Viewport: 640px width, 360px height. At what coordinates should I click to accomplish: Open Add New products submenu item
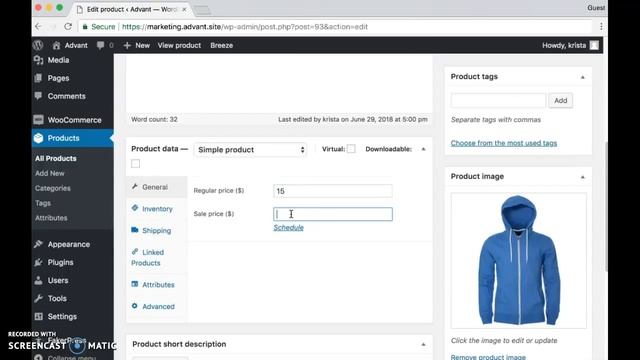[x=49, y=173]
